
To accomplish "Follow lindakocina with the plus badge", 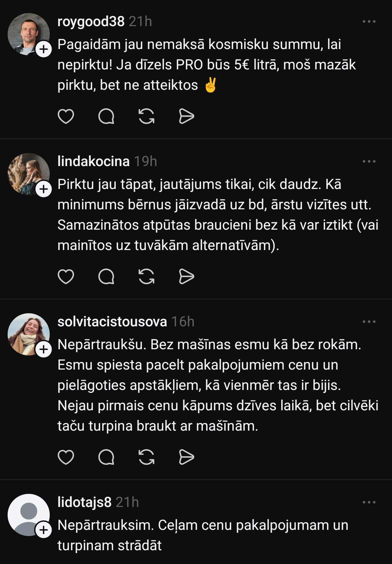I will [x=44, y=189].
